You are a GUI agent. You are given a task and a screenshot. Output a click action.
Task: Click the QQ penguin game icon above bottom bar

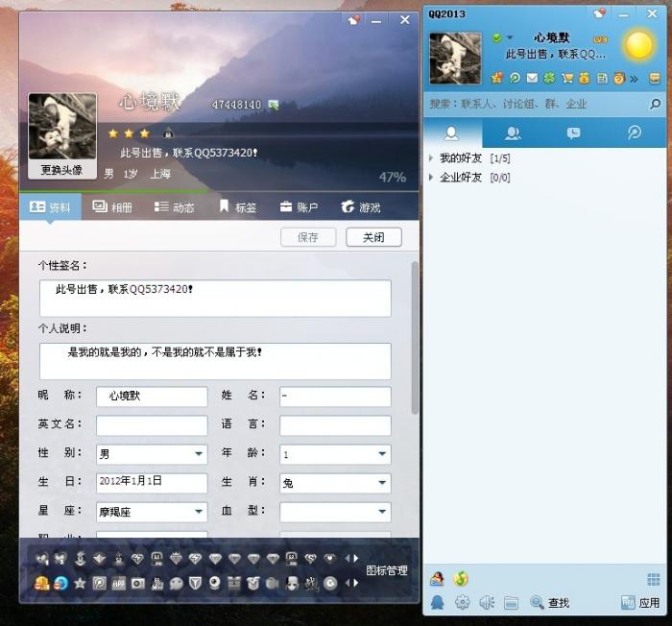point(437,579)
